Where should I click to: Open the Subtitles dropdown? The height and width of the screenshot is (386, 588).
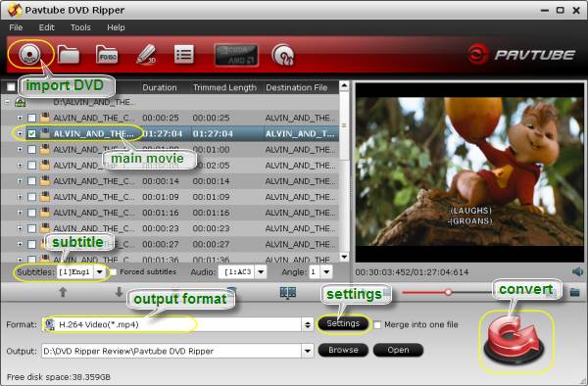(100, 272)
